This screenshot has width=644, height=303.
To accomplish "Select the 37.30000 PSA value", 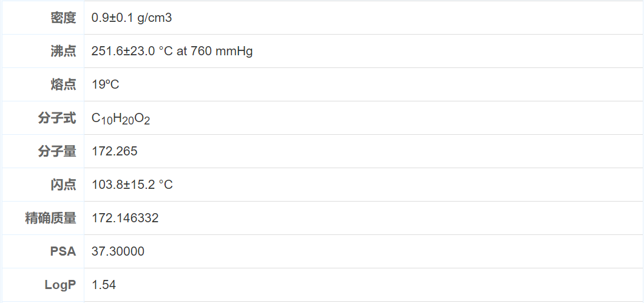I will coord(118,251).
